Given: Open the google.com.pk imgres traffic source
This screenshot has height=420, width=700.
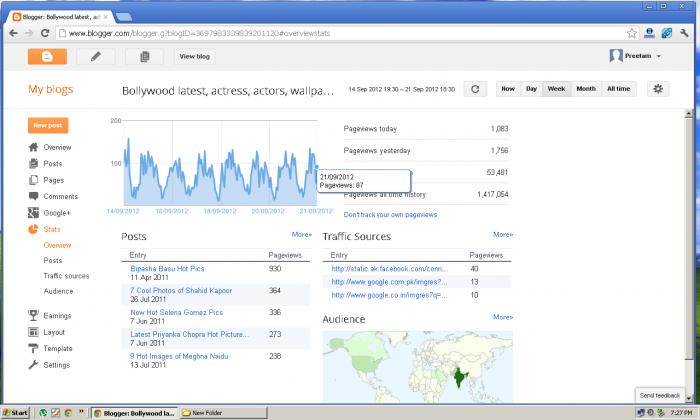Looking at the screenshot, I should click(x=389, y=282).
